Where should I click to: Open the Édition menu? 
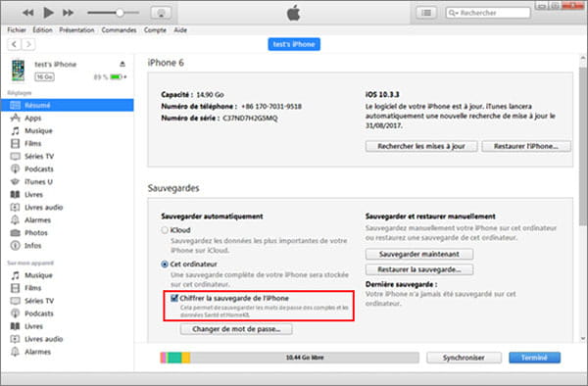pyautogui.click(x=42, y=30)
